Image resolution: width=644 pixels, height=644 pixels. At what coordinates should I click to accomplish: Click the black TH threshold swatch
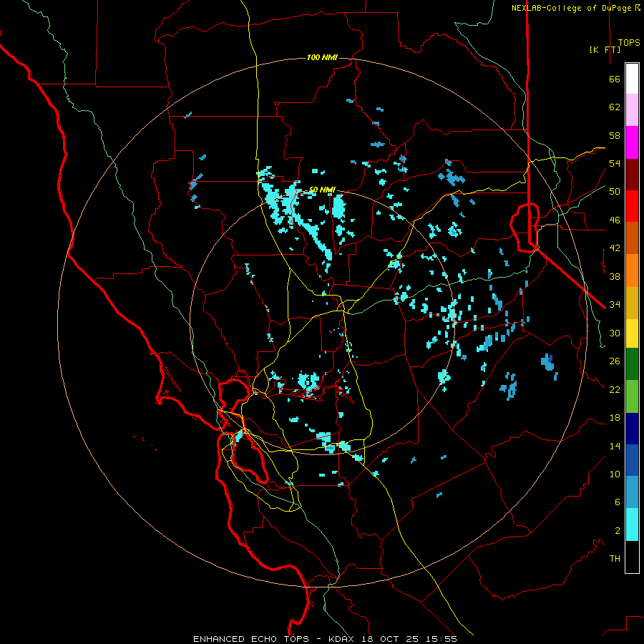(x=632, y=557)
